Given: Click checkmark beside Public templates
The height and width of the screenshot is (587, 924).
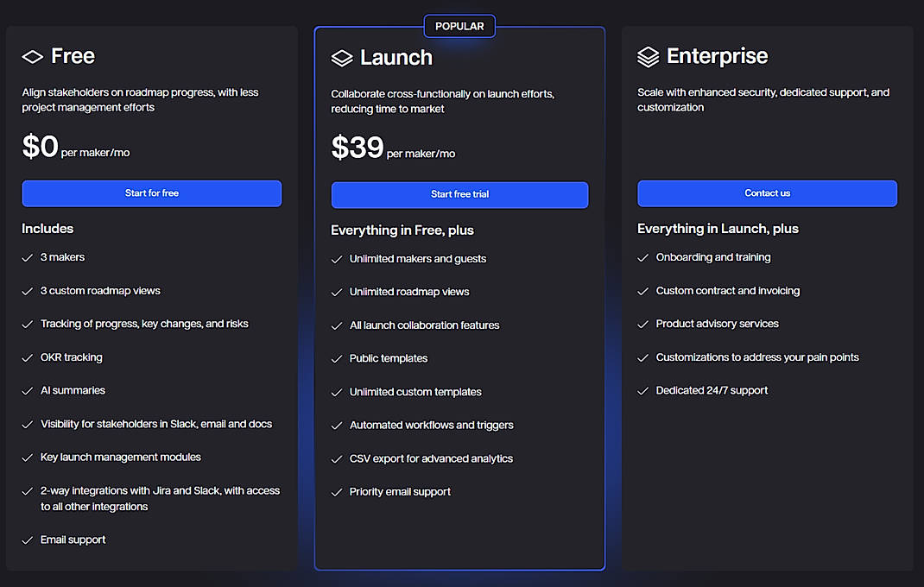Looking at the screenshot, I should pyautogui.click(x=337, y=359).
